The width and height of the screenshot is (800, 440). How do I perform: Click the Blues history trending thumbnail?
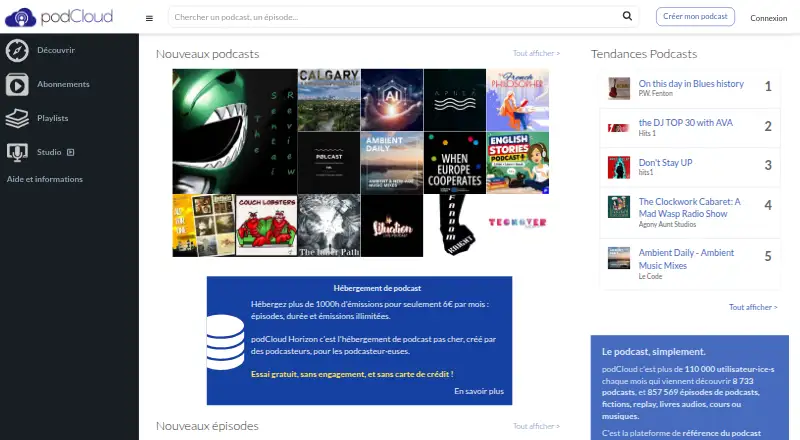619,88
